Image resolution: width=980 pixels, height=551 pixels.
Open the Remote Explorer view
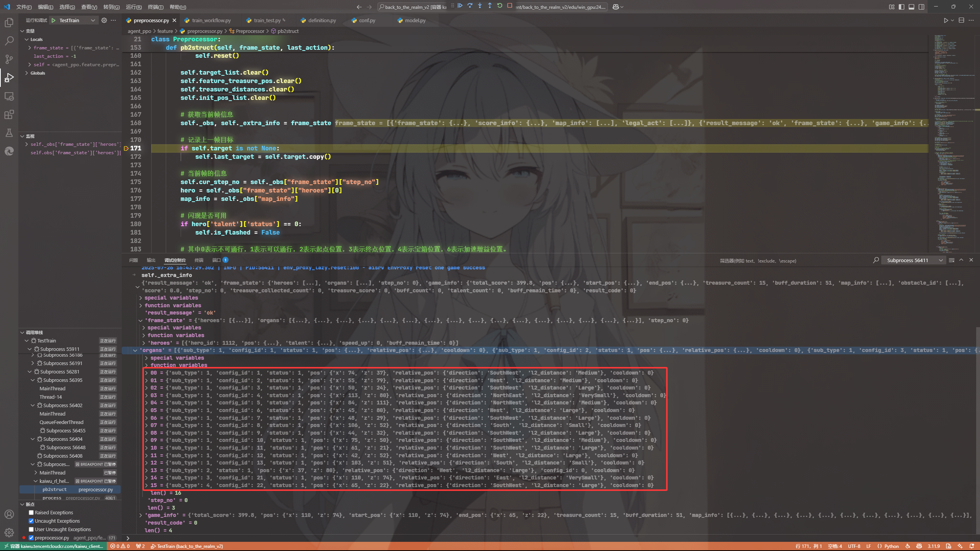[9, 96]
